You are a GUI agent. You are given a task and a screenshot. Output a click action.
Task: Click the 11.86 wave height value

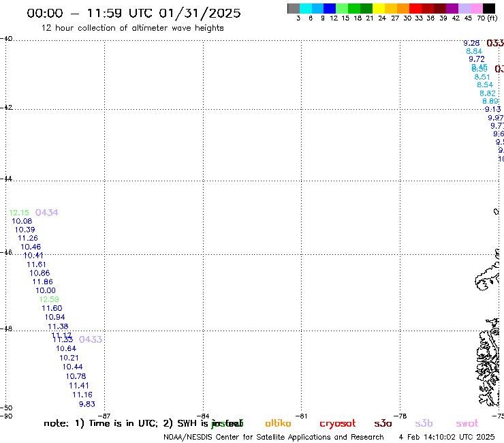click(42, 282)
